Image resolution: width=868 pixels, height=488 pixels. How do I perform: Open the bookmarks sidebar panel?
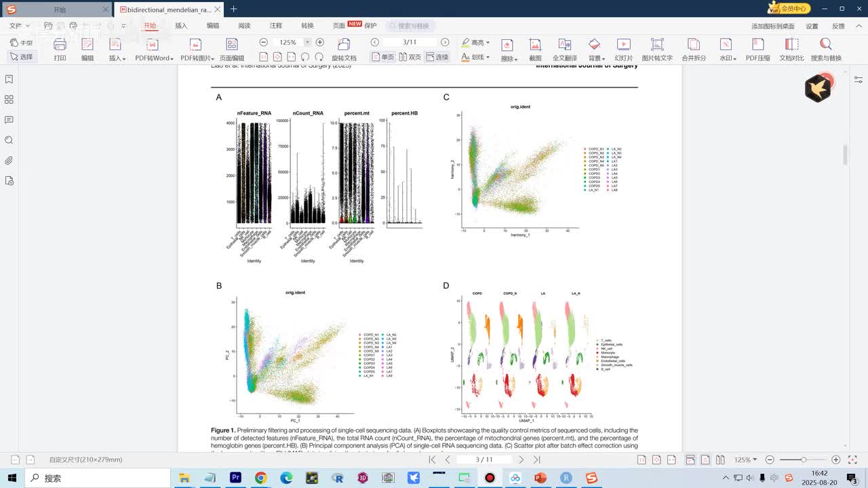point(9,79)
